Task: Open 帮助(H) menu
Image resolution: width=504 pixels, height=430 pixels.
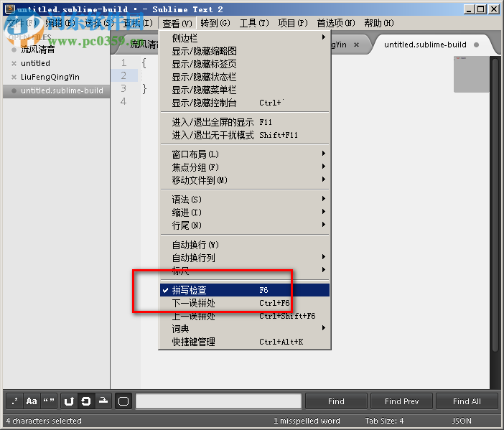Action: pyautogui.click(x=379, y=23)
